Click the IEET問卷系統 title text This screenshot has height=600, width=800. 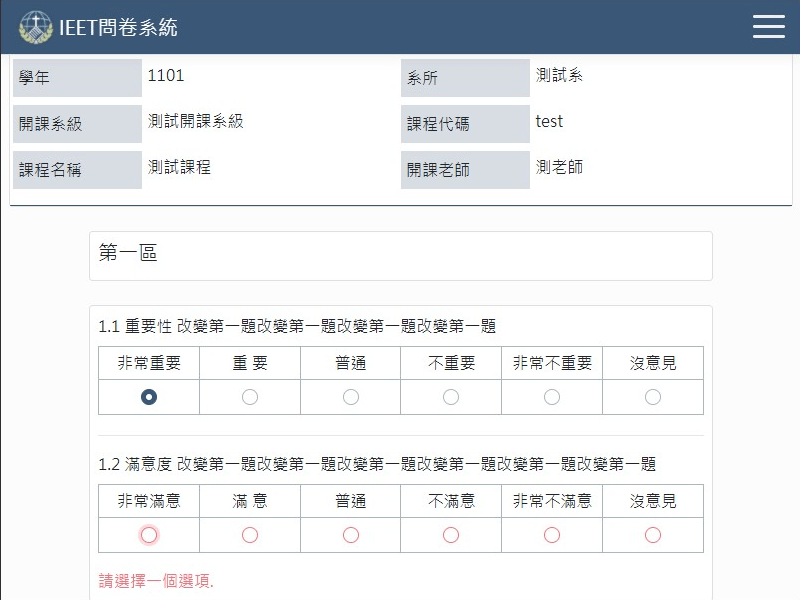[119, 27]
